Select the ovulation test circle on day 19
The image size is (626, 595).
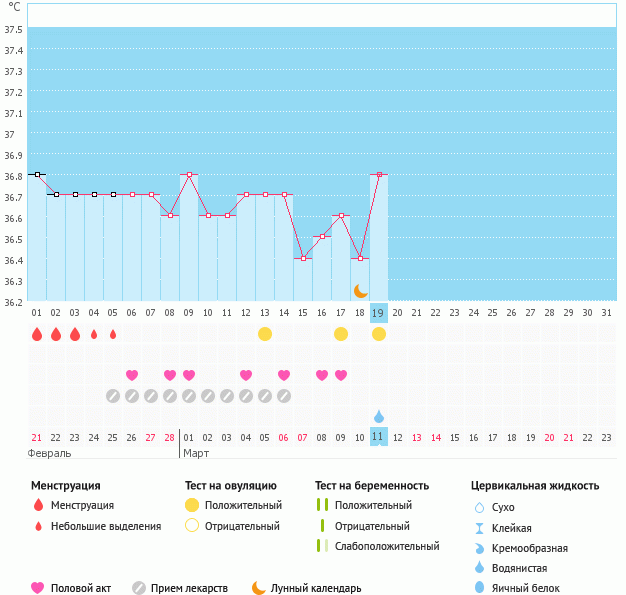(x=379, y=334)
